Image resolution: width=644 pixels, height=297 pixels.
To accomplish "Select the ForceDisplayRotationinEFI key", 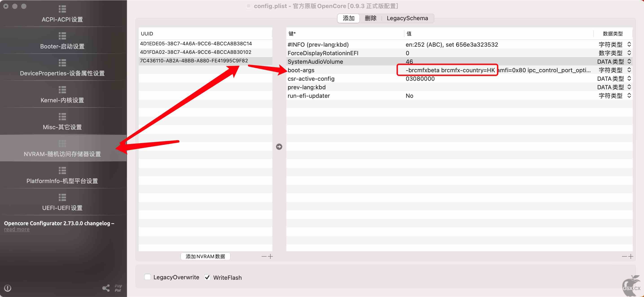I will [323, 53].
